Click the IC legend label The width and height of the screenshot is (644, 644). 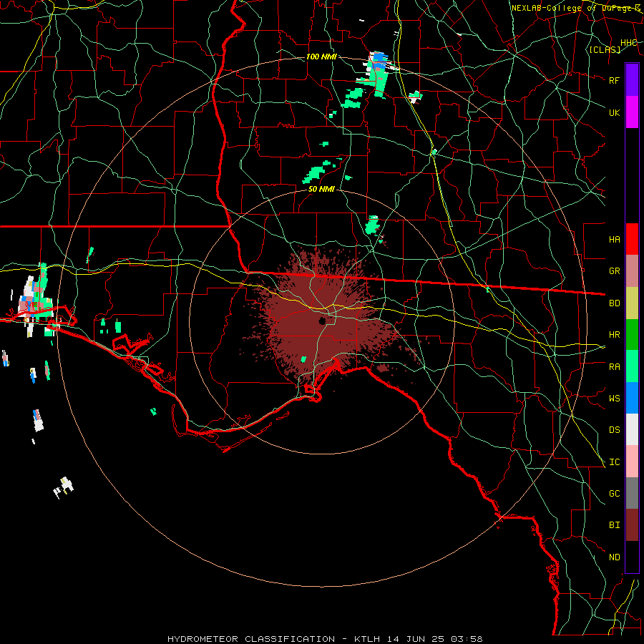614,462
